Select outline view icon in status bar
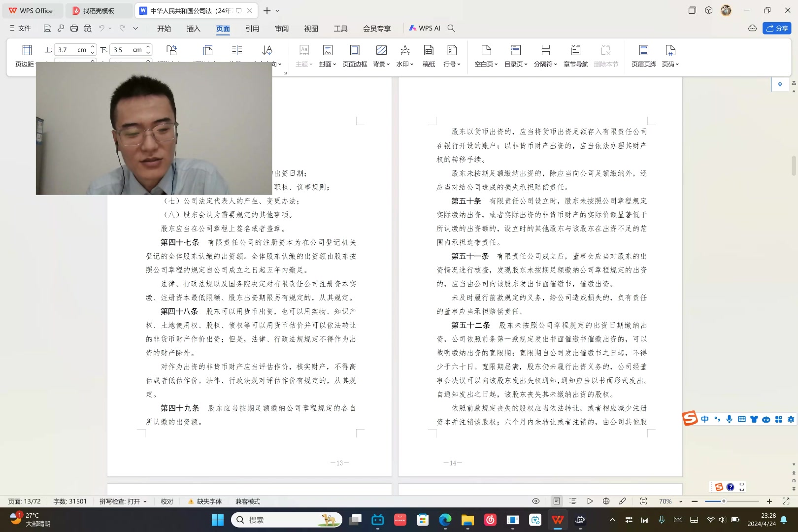The image size is (798, 532). [x=573, y=501]
